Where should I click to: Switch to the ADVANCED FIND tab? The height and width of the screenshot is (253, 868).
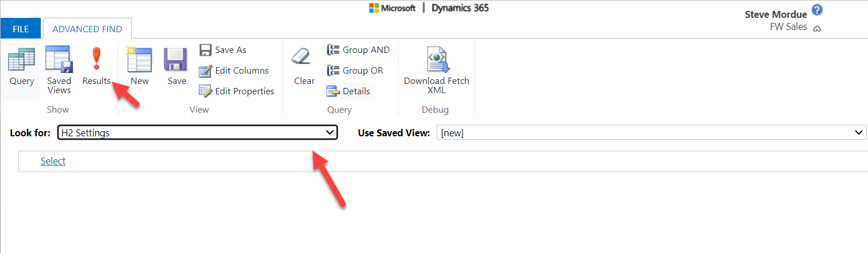click(x=87, y=28)
